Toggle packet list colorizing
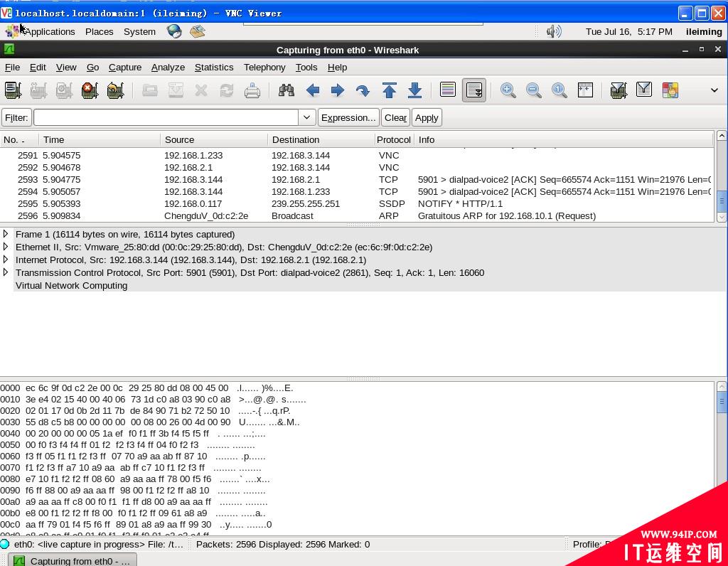The width and height of the screenshot is (728, 566). click(448, 90)
